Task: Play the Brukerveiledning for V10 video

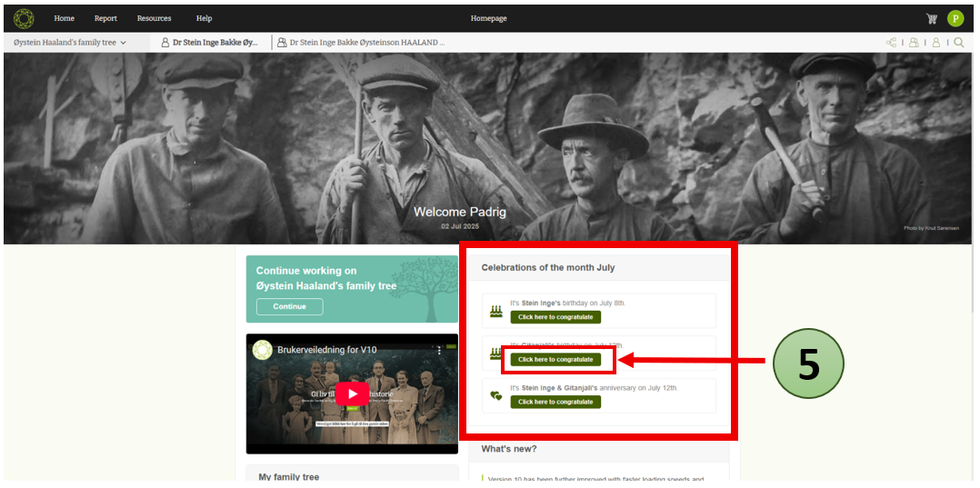Action: point(352,393)
